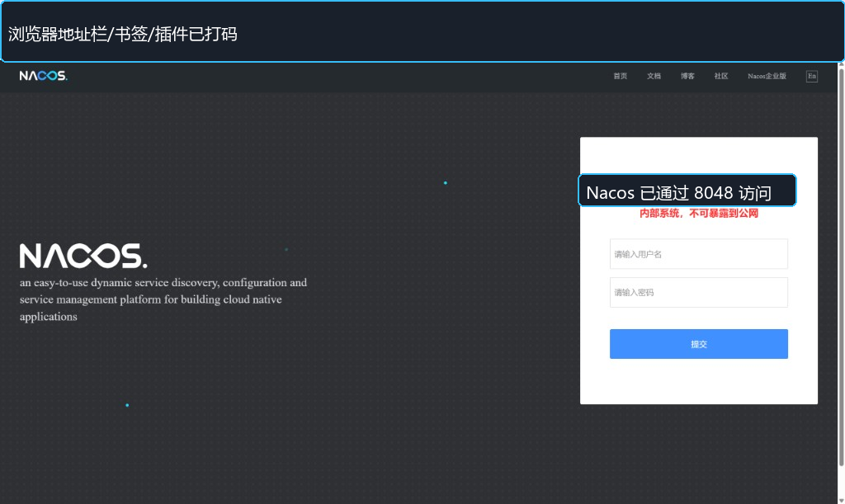Screen dimensions: 845x504
Task: Click the large NACOS logo on the left
Action: click(83, 256)
